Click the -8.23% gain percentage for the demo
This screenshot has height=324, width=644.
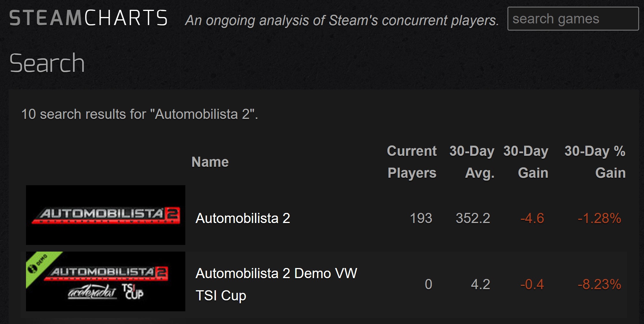pyautogui.click(x=599, y=284)
